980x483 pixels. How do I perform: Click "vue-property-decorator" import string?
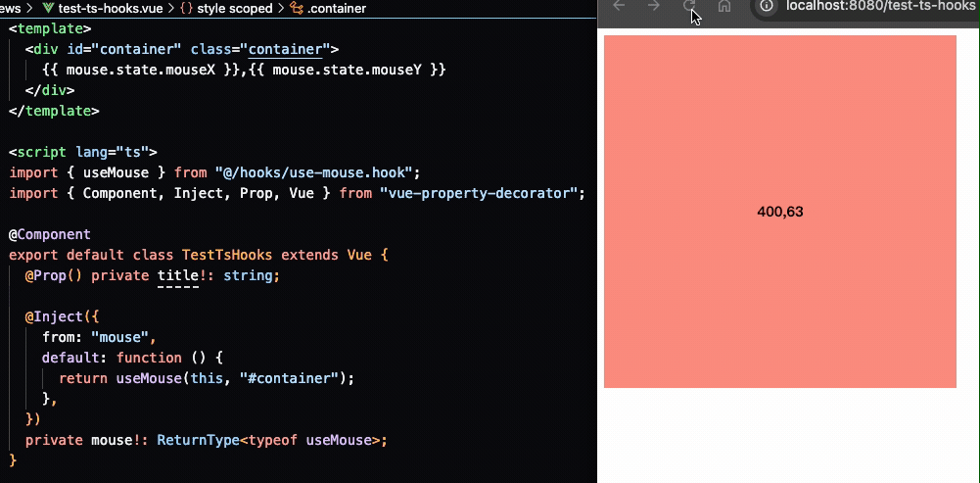coord(479,193)
